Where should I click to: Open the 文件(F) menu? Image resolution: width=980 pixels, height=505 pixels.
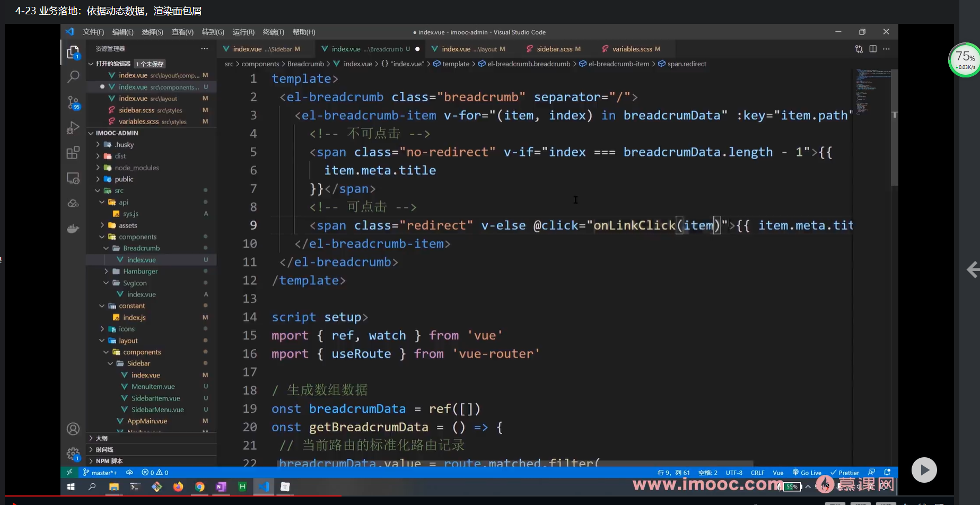[x=93, y=32]
